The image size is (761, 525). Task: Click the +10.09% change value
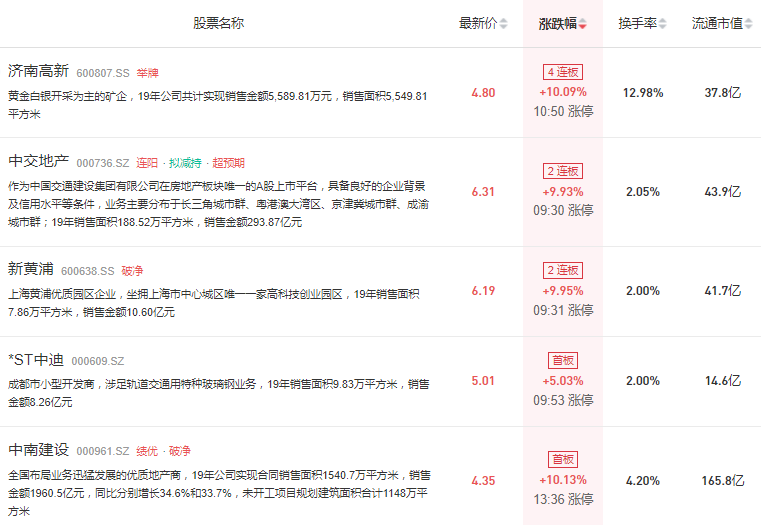pos(563,92)
